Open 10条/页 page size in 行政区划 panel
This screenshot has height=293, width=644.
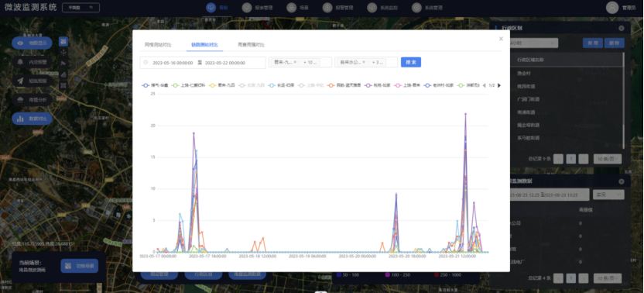click(x=608, y=159)
